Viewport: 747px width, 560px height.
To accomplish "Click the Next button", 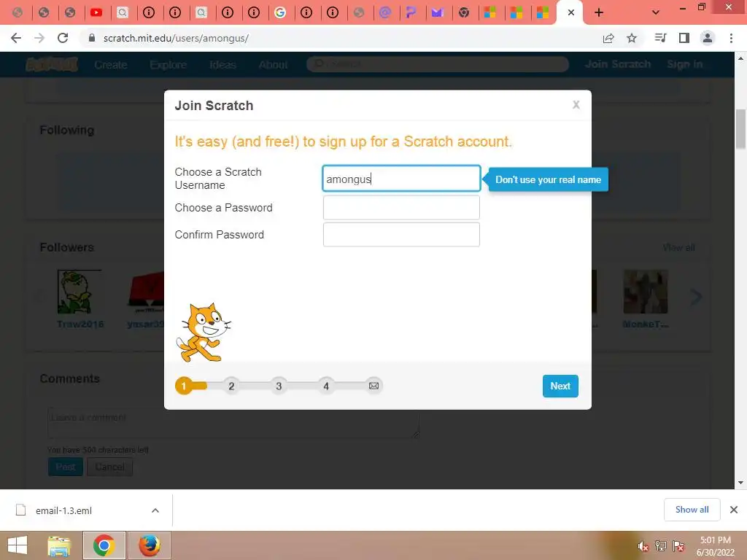I will coord(560,386).
